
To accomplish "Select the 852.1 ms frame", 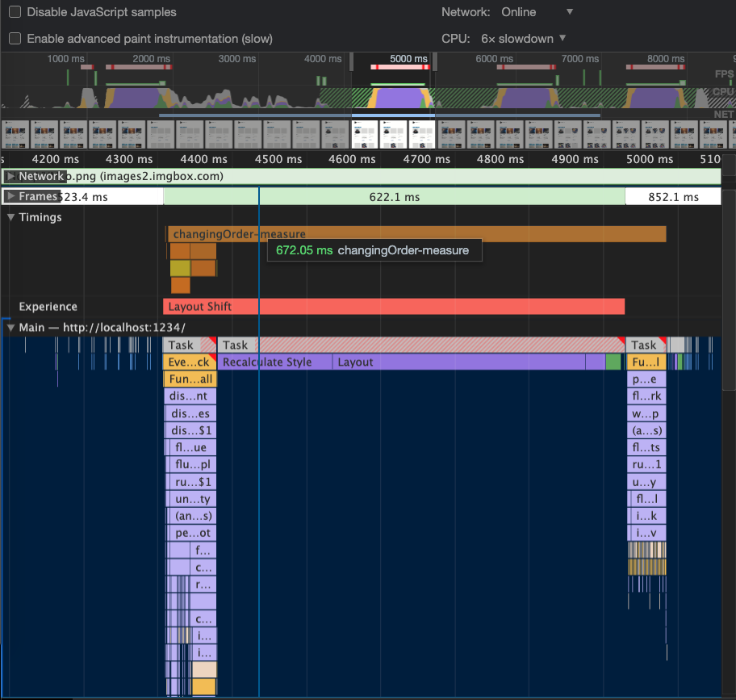I will (672, 197).
